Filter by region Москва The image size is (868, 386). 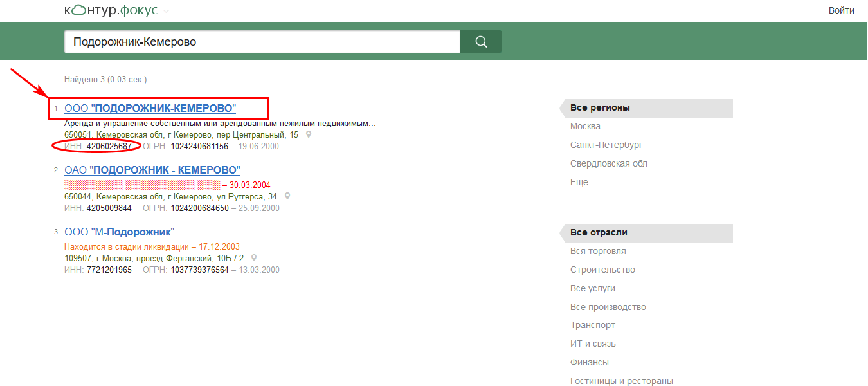tap(585, 126)
